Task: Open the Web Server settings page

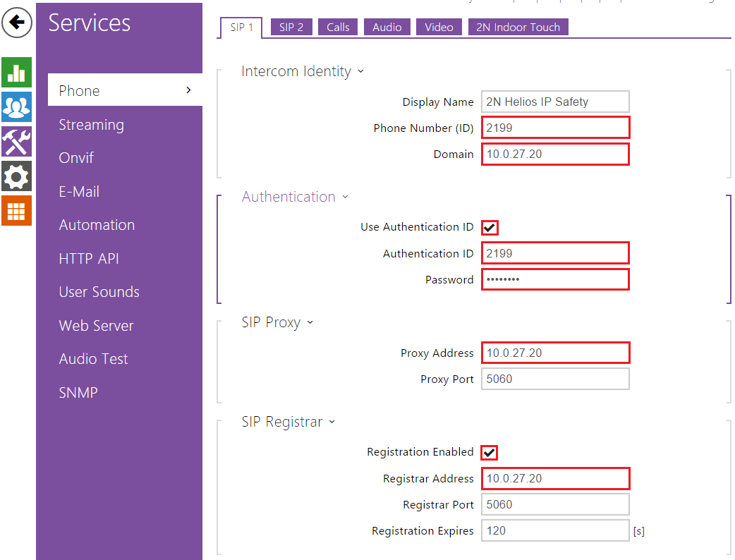Action: coord(96,326)
